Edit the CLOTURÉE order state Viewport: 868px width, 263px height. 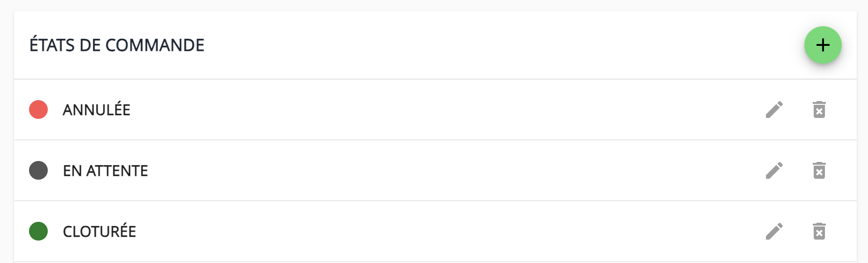pyautogui.click(x=774, y=231)
